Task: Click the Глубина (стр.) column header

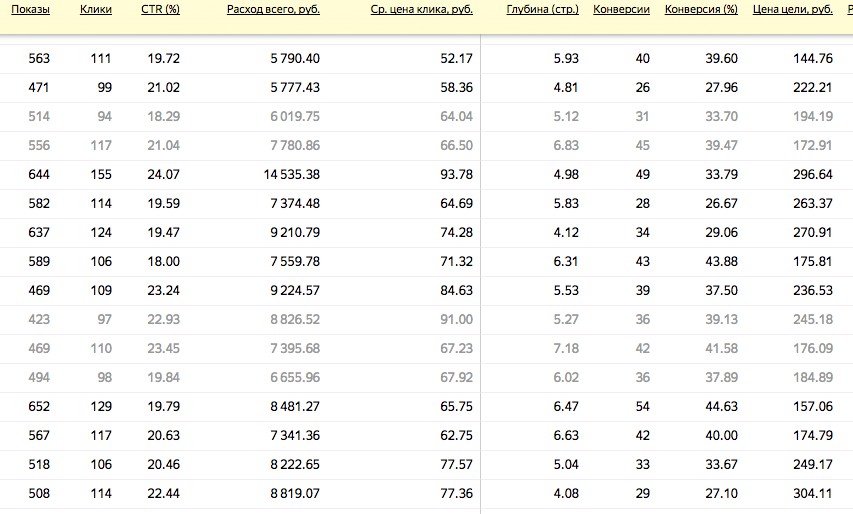Action: [x=543, y=9]
